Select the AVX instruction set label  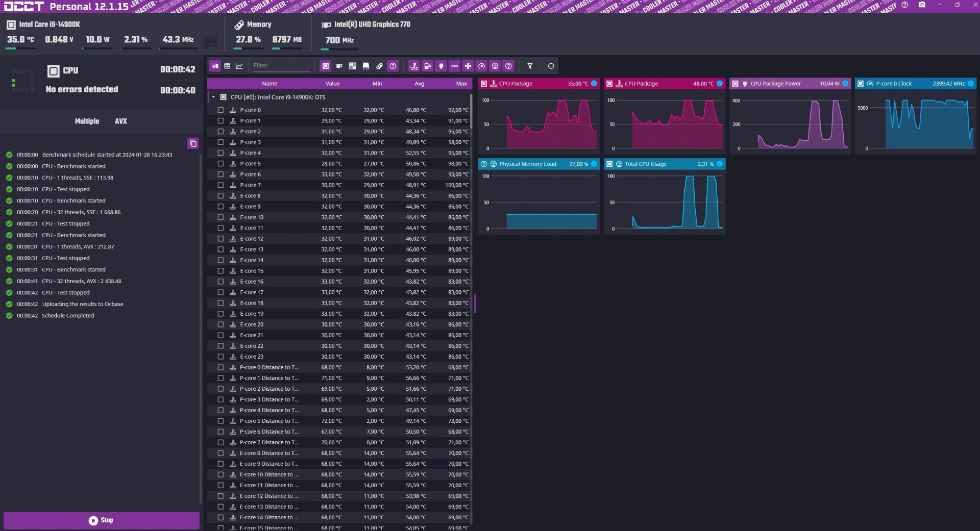point(121,121)
